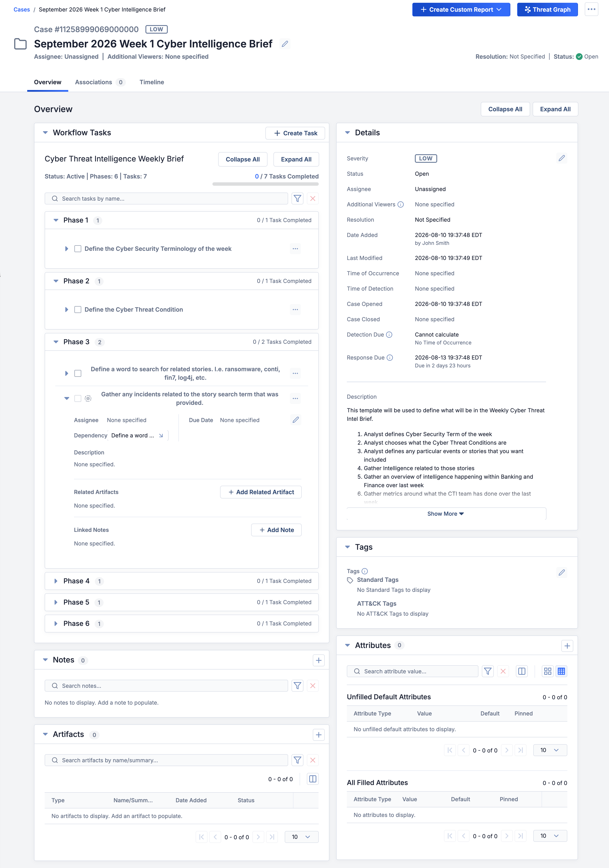Viewport: 609px width, 868px height.
Task: Click automation icon on Gather any incidents task
Action: click(88, 398)
